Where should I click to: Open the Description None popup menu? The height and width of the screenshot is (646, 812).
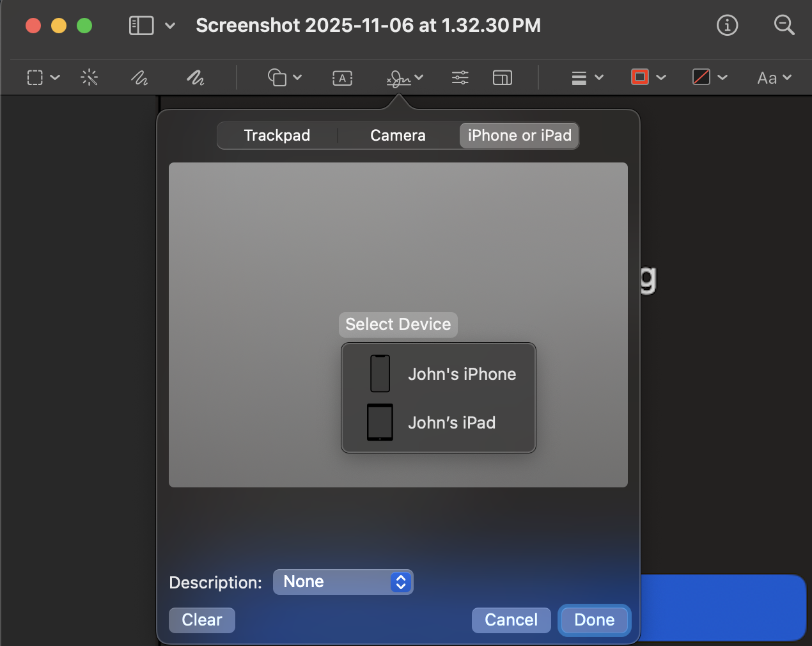click(x=343, y=582)
